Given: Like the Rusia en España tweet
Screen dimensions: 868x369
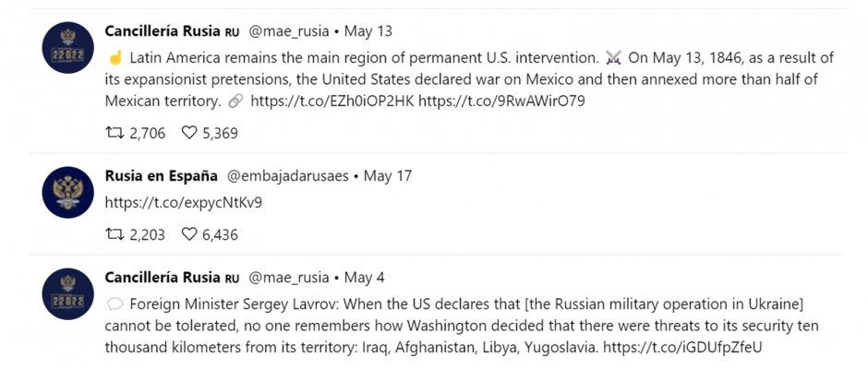Looking at the screenshot, I should click(x=189, y=234).
